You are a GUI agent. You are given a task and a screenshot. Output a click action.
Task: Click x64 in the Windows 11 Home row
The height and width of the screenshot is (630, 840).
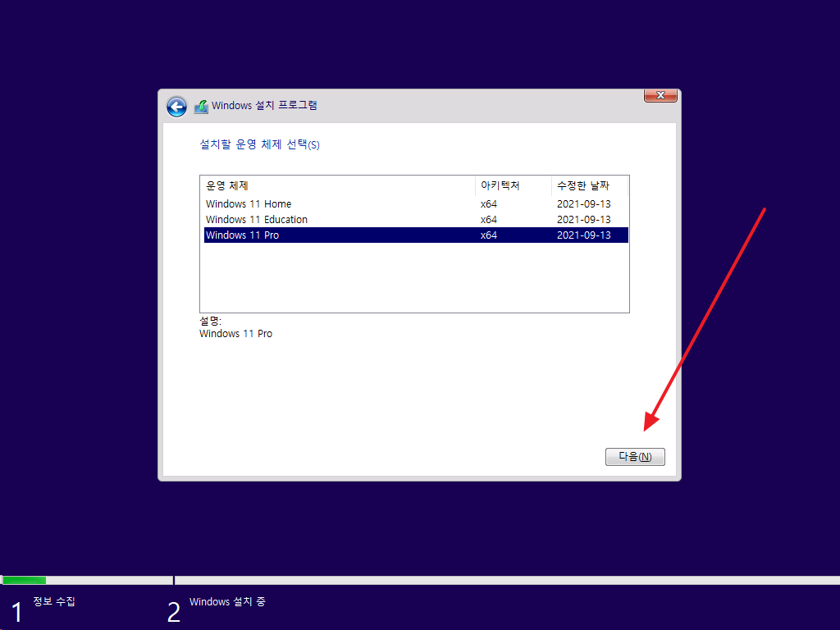pos(489,204)
